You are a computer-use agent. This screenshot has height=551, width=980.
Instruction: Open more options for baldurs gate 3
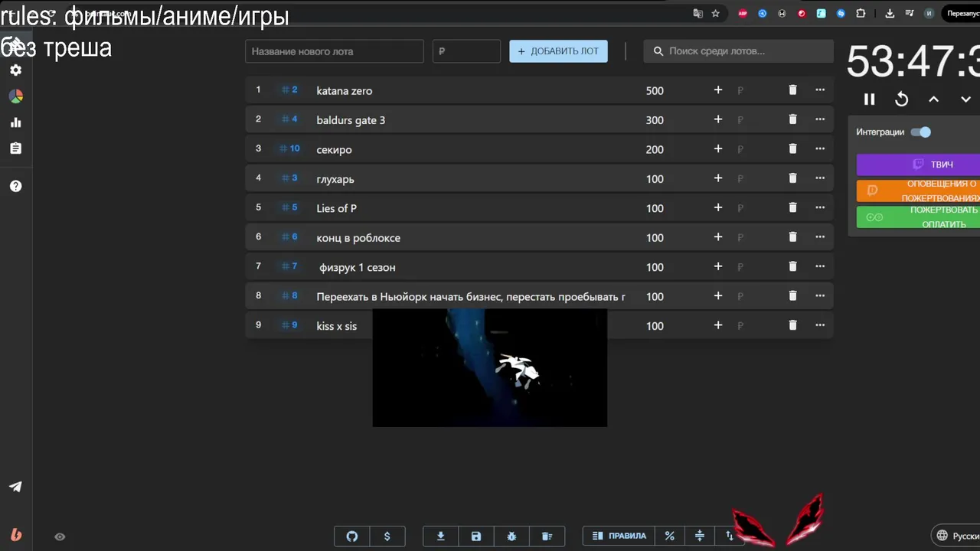coord(820,119)
